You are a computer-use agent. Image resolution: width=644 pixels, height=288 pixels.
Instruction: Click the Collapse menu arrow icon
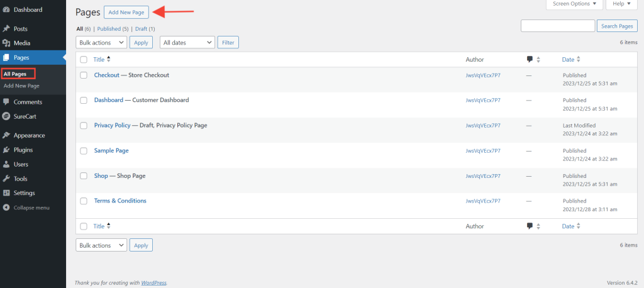click(x=6, y=208)
